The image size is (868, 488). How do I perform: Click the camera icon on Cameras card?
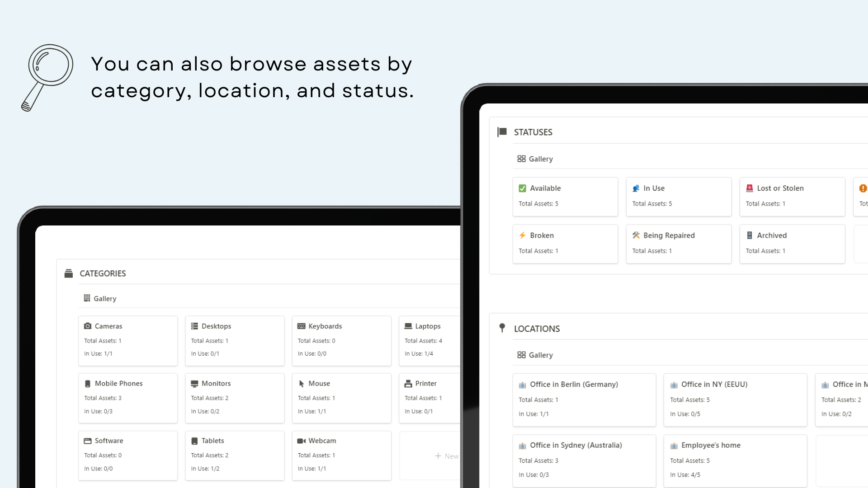coord(88,326)
